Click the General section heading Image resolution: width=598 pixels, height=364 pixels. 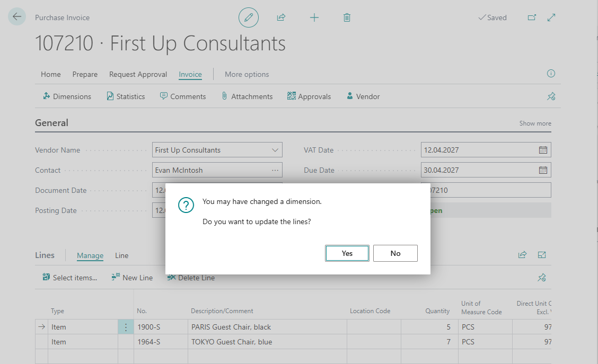click(51, 123)
